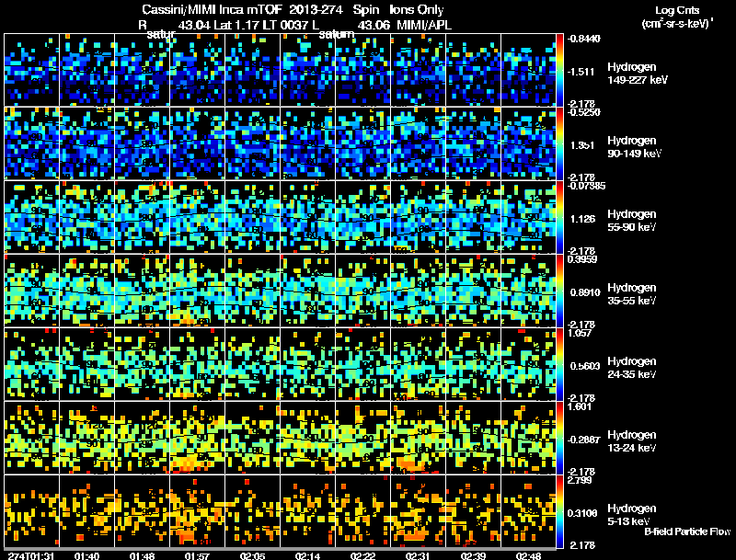Click the '01:57' time axis label

point(197,555)
